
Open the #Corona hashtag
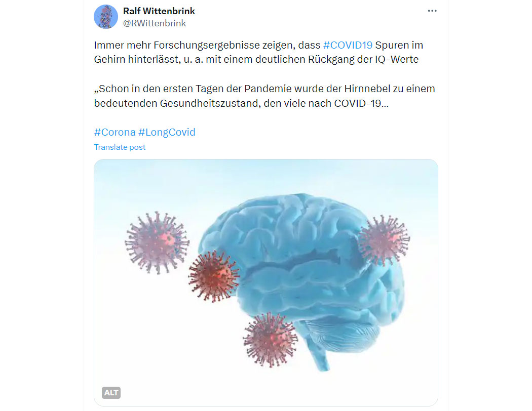tap(115, 132)
